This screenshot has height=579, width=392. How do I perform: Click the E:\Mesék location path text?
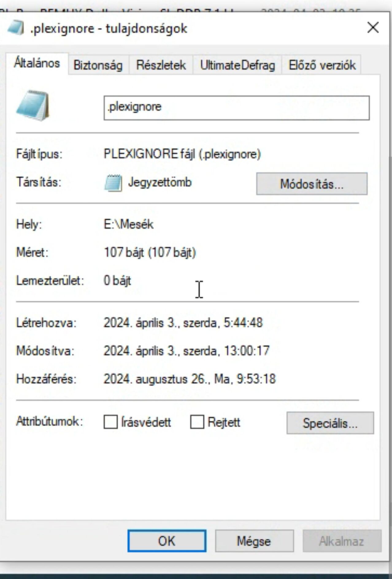(x=129, y=224)
